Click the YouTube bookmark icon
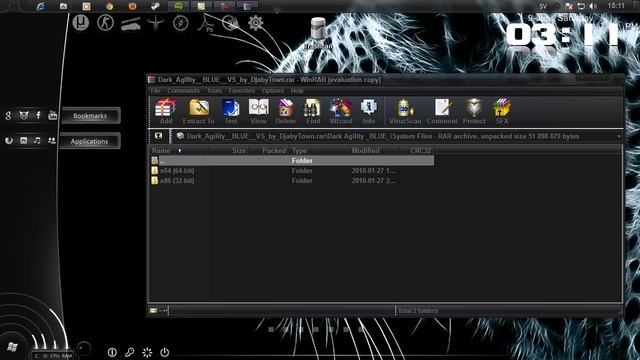The image size is (640, 360). coord(53,115)
